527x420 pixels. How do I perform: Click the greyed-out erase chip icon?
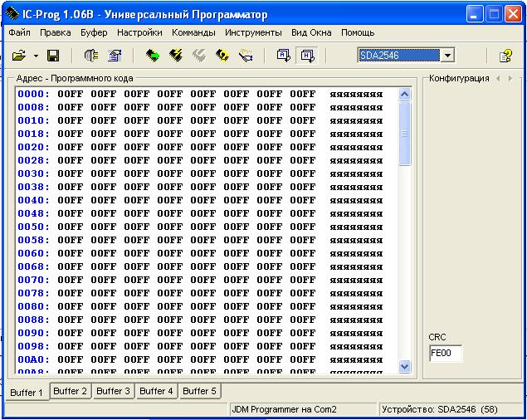tap(199, 56)
